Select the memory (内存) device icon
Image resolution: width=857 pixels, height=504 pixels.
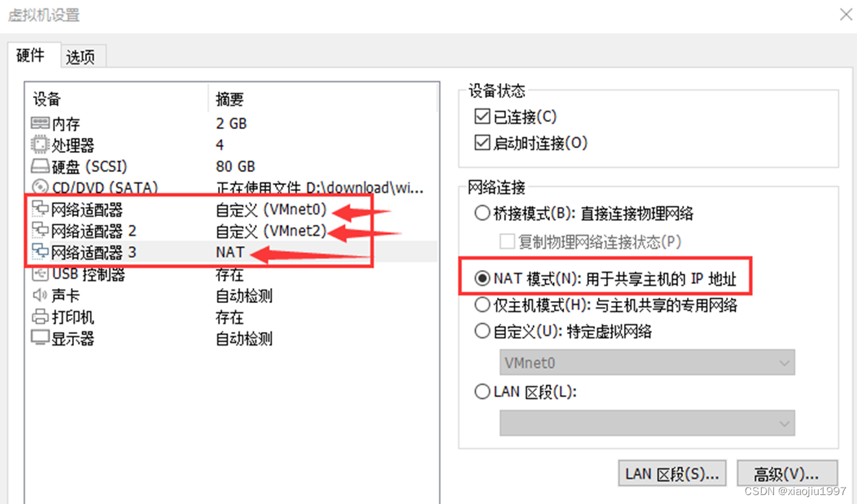coord(40,123)
